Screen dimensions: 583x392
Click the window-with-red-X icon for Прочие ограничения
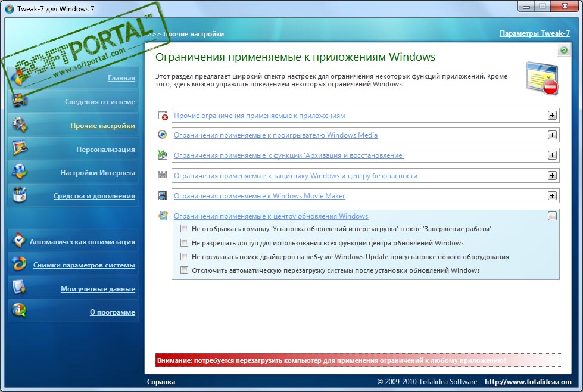(163, 116)
